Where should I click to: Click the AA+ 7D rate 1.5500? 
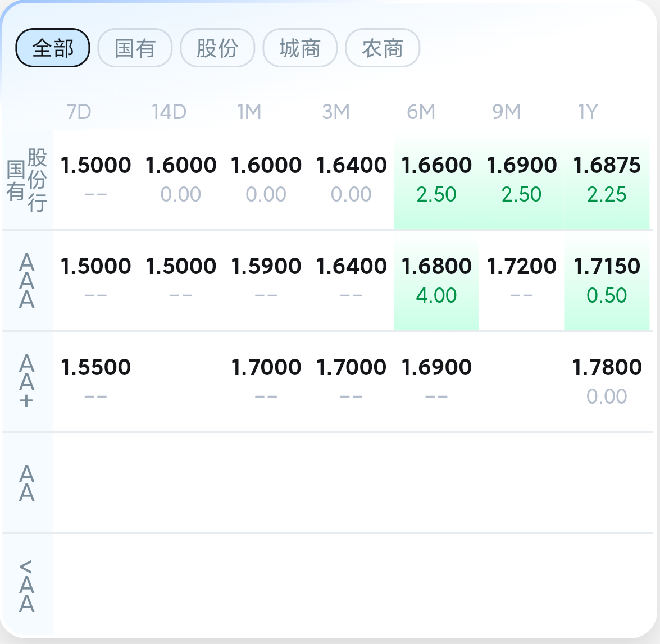[x=95, y=367]
